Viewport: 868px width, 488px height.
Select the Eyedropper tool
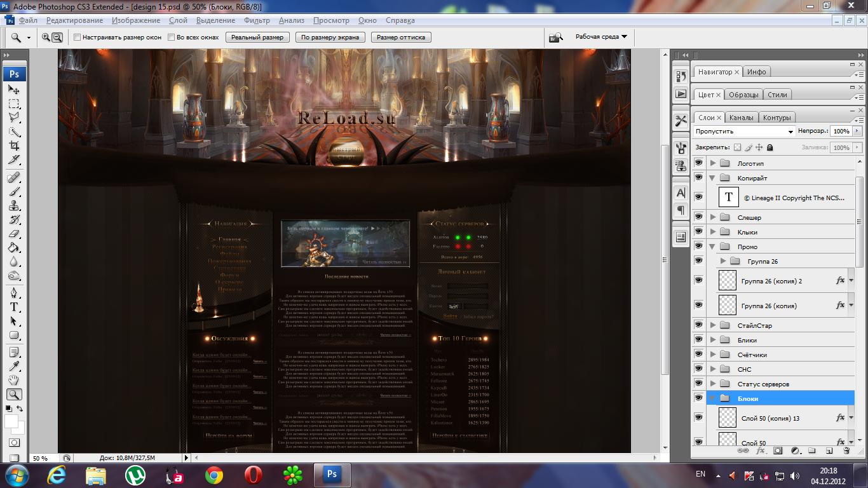[14, 367]
